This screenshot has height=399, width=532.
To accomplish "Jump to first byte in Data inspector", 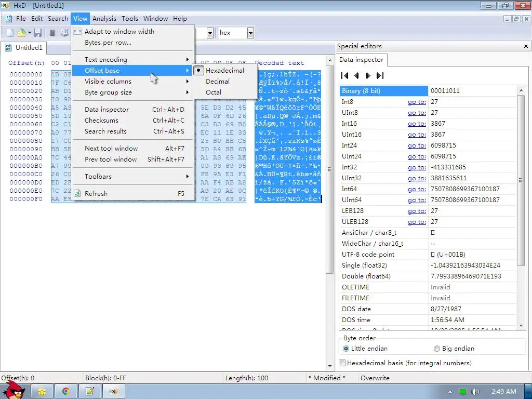I will click(345, 76).
